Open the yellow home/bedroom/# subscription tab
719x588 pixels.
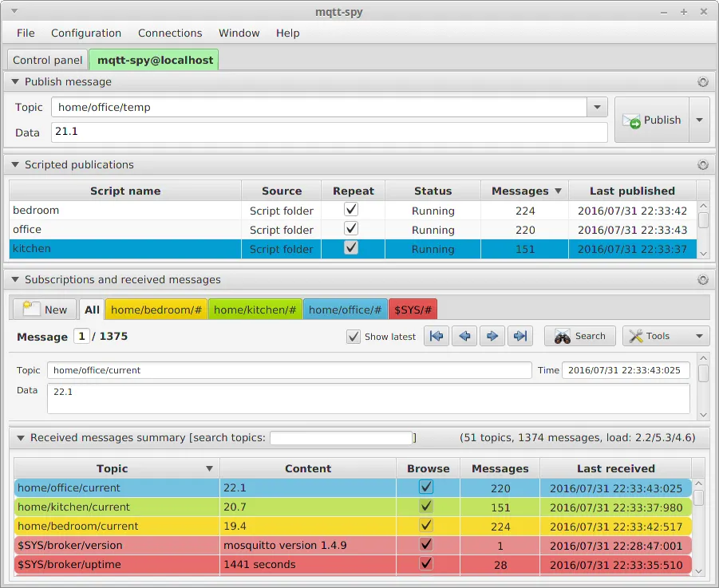(x=156, y=310)
